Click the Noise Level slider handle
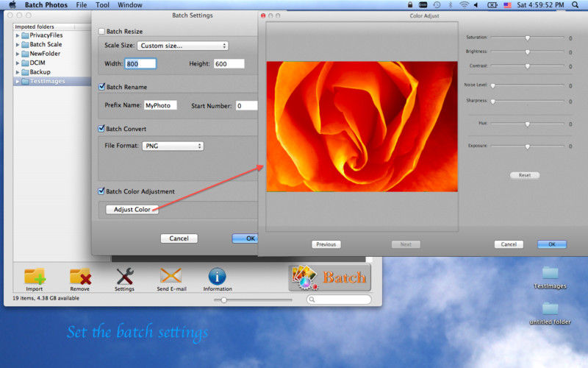 click(x=492, y=85)
